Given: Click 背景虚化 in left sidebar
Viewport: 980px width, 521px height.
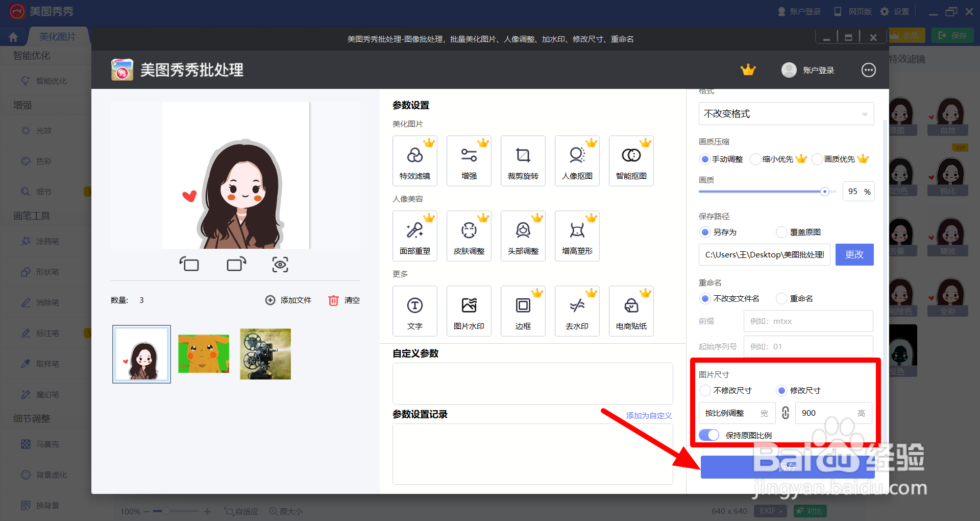Looking at the screenshot, I should 44,475.
